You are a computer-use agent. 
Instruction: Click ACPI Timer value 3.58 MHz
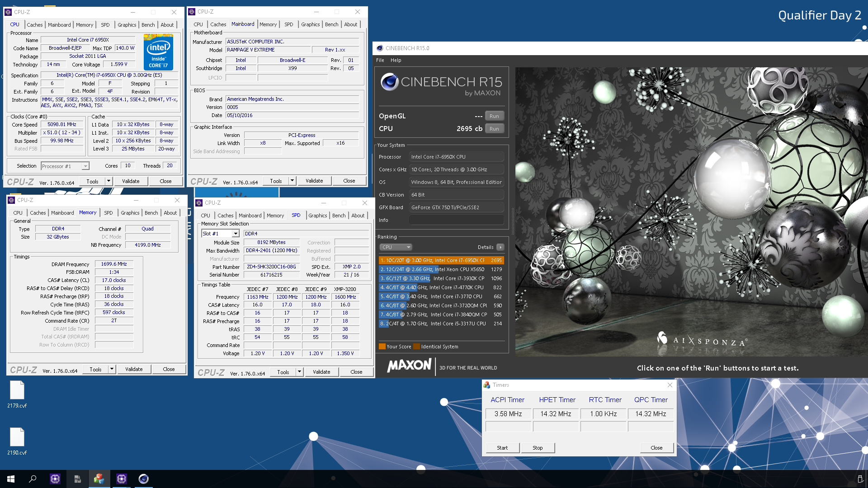tap(508, 414)
